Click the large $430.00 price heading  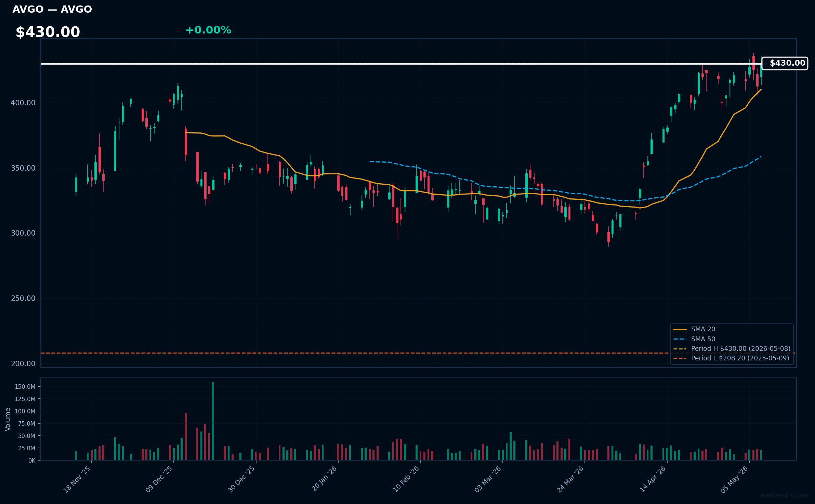coord(48,32)
